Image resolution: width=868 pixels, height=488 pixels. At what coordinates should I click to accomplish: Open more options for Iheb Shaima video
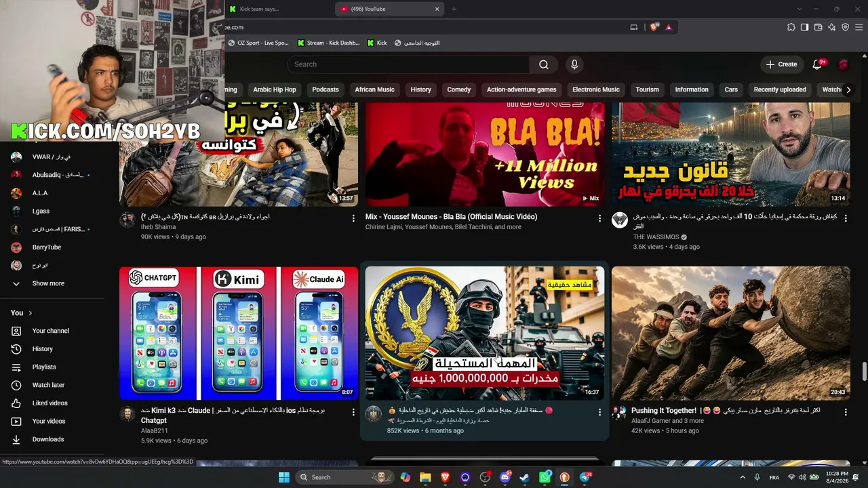pyautogui.click(x=353, y=218)
